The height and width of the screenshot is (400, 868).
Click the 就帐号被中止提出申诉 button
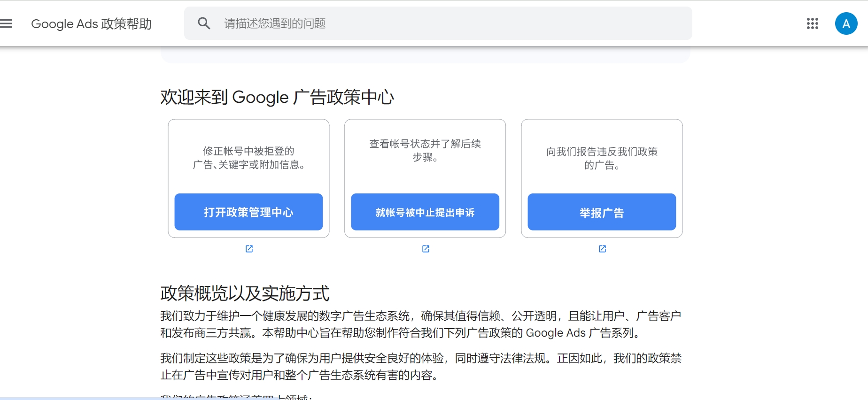pyautogui.click(x=425, y=212)
